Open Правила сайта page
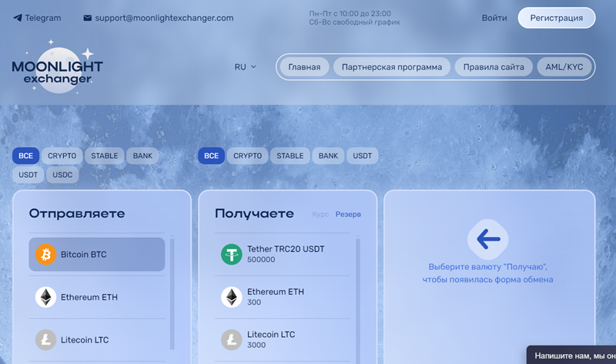Image resolution: width=616 pixels, height=364 pixels. coord(494,67)
